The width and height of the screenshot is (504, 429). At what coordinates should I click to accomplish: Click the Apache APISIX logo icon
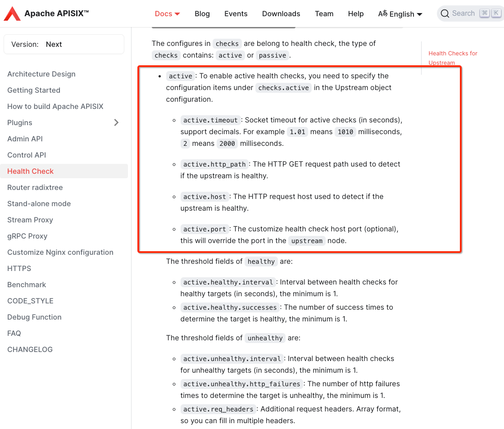[12, 14]
